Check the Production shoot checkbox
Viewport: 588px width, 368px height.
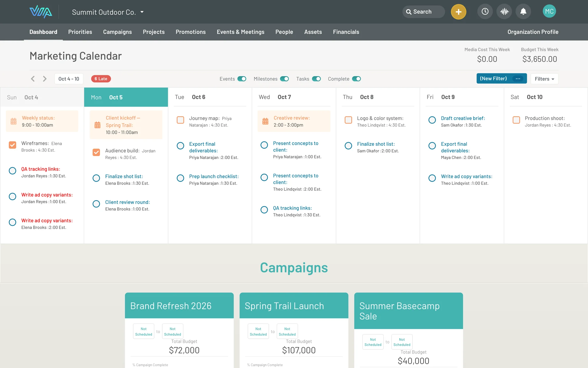pyautogui.click(x=516, y=120)
